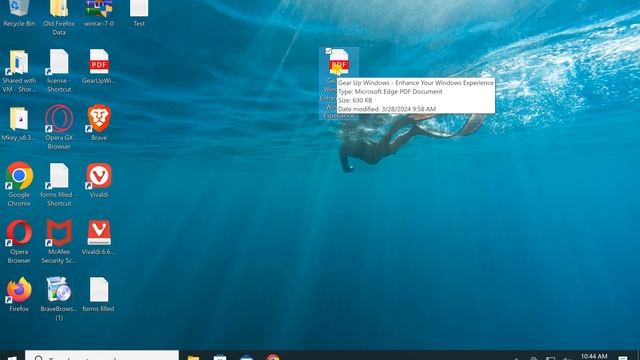Screen dimensions: 640x360
Task: Open the clock showing 10:44 AM
Action: point(594,357)
